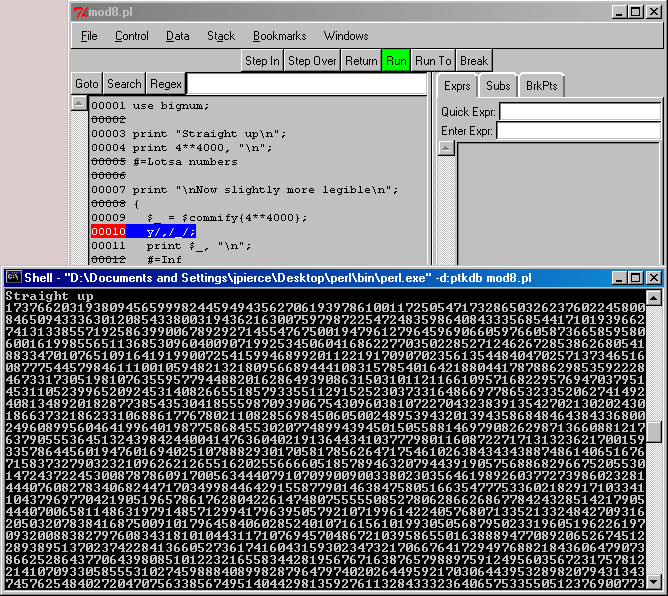Click the Regex button
This screenshot has width=668, height=596.
(x=166, y=84)
